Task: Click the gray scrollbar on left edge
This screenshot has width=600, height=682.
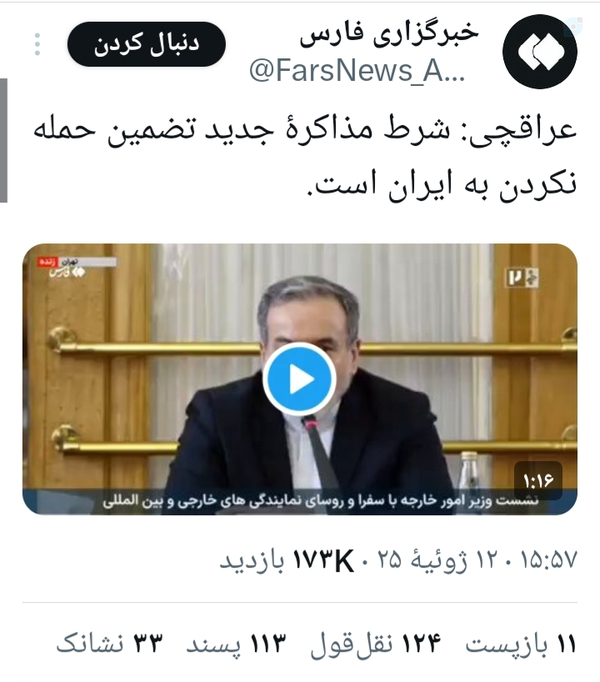Action: (3, 140)
